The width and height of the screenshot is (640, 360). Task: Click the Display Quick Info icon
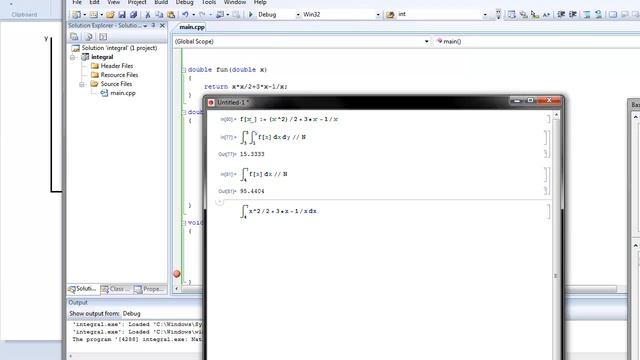(x=535, y=15)
